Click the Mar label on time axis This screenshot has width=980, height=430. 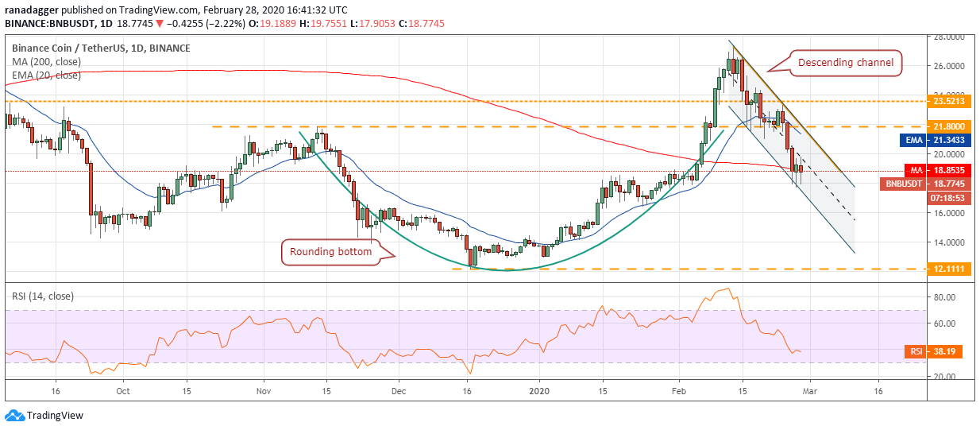812,392
